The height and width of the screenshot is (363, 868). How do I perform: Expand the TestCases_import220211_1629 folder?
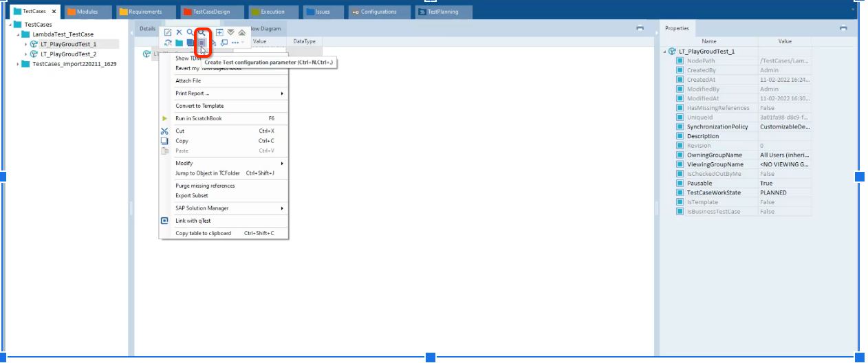pos(18,64)
